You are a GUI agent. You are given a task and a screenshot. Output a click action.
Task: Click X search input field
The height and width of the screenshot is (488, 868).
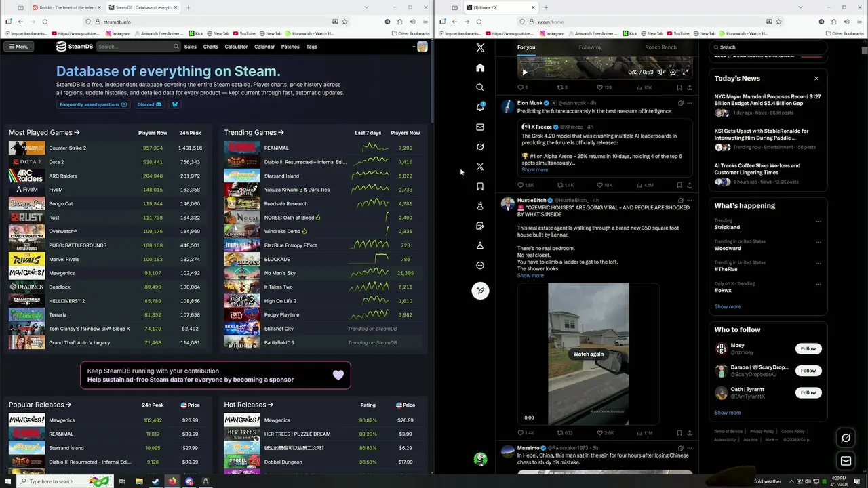(768, 47)
